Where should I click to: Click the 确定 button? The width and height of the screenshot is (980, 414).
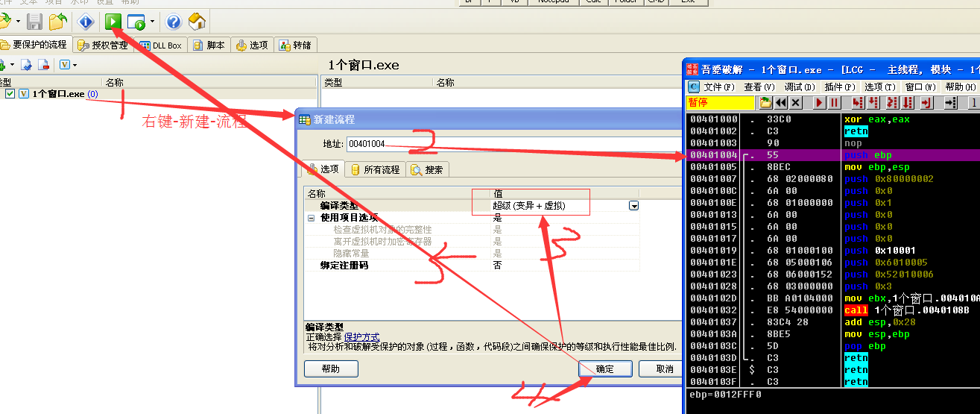(605, 369)
